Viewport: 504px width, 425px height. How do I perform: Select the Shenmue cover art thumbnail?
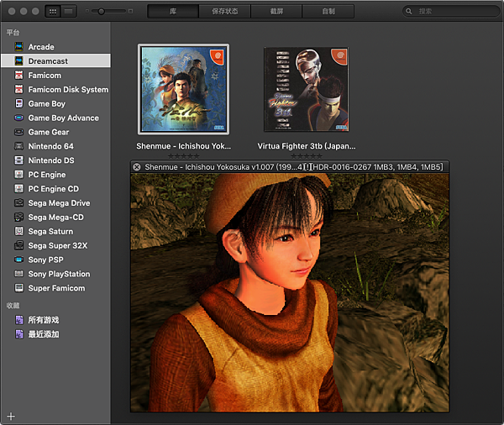(183, 89)
